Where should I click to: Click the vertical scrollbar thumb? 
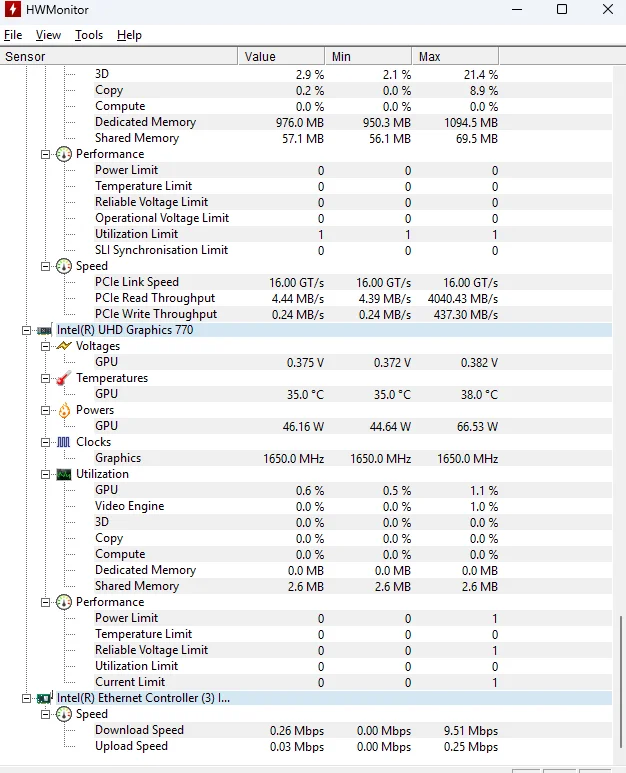(x=621, y=682)
